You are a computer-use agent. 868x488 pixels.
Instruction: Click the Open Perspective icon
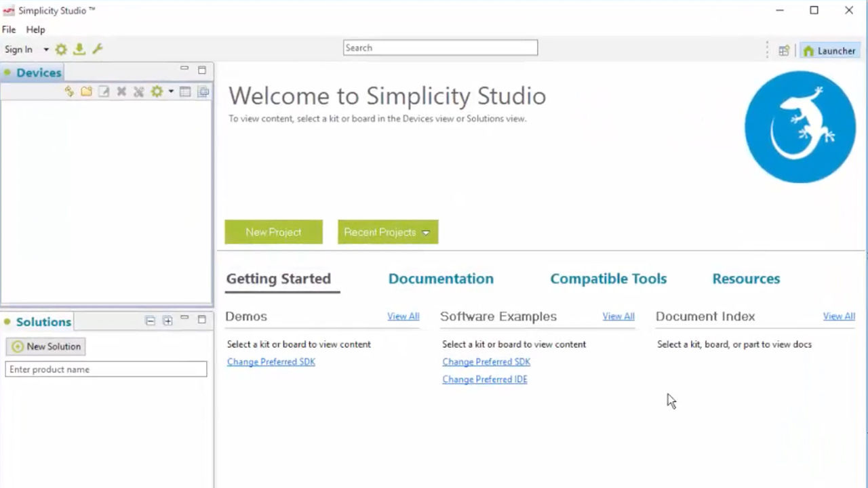point(784,51)
